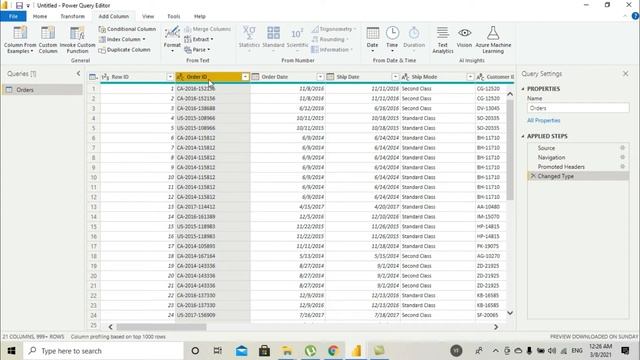Open the Time column options

click(392, 40)
